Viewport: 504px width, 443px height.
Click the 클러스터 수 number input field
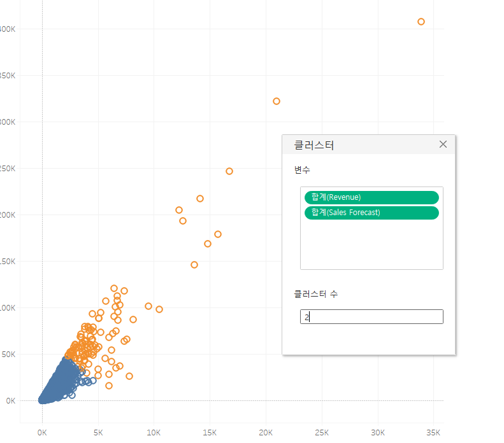click(371, 317)
